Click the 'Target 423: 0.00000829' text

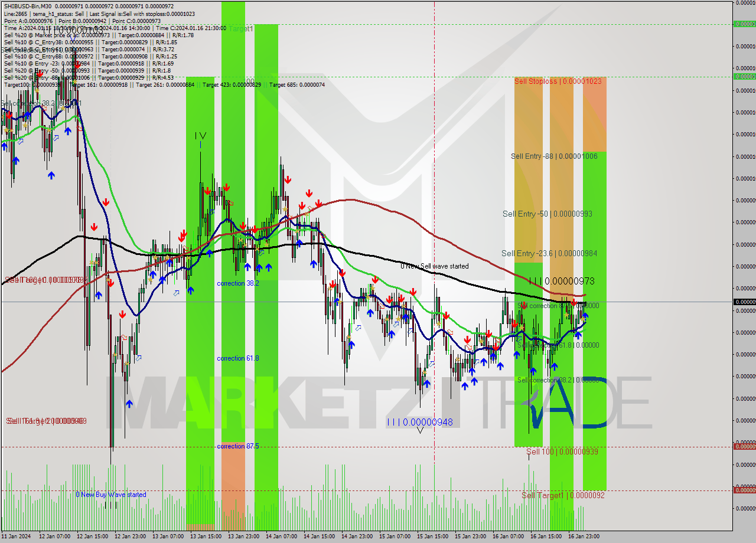tap(232, 84)
